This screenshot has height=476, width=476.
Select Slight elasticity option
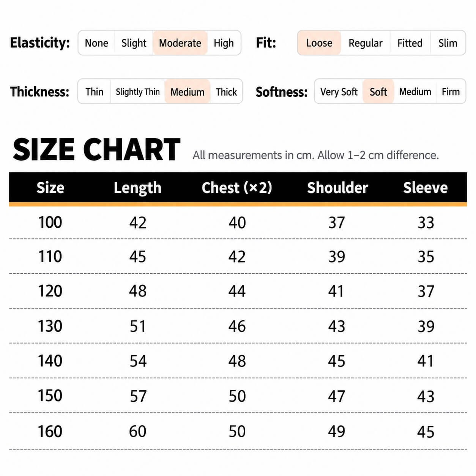134,43
